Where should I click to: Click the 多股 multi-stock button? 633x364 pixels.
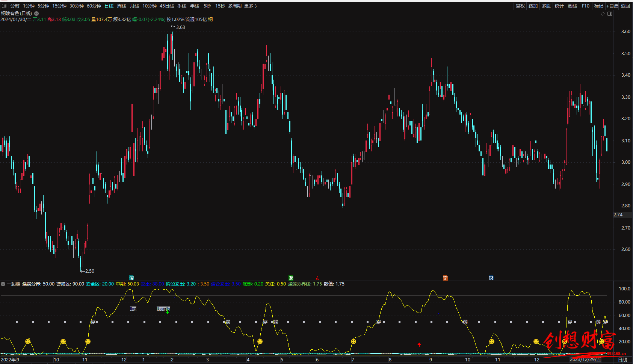tap(546, 6)
